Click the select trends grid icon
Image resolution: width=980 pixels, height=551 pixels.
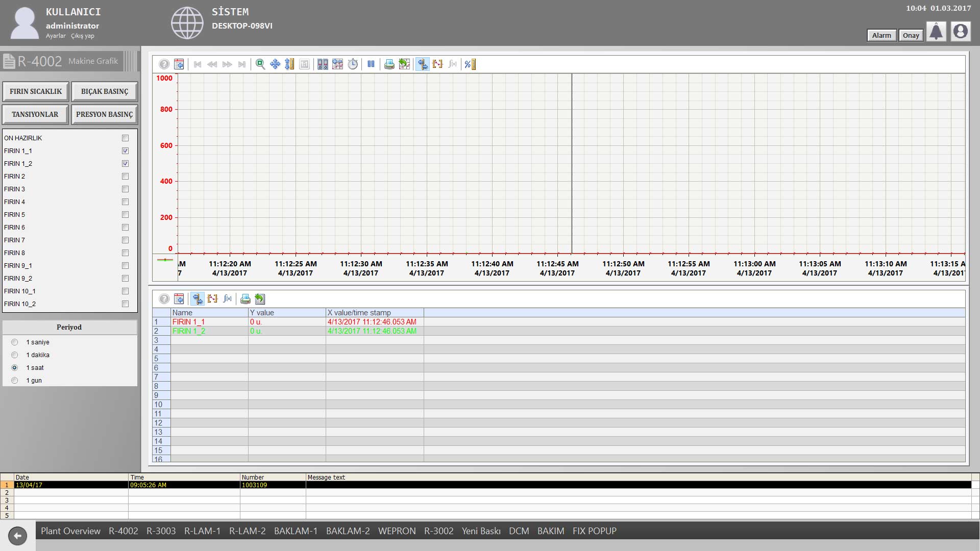pyautogui.click(x=337, y=64)
